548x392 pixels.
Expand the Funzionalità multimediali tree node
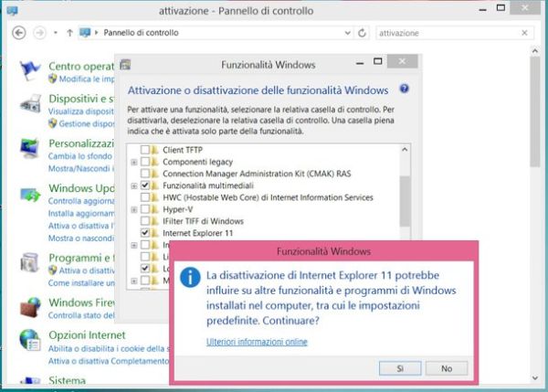[134, 185]
